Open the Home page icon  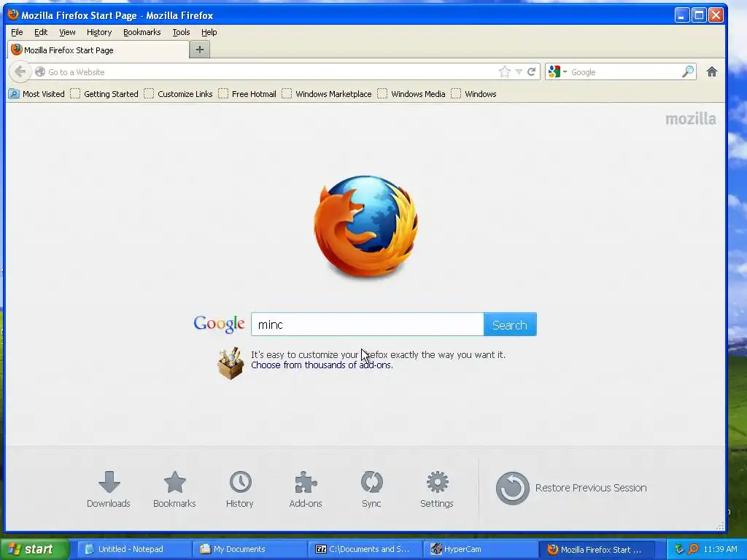click(712, 72)
